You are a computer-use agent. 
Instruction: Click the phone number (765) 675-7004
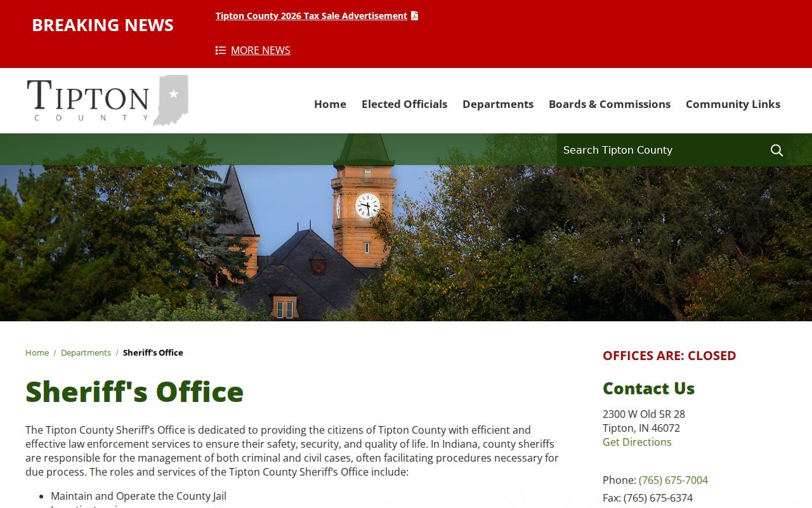coord(673,480)
